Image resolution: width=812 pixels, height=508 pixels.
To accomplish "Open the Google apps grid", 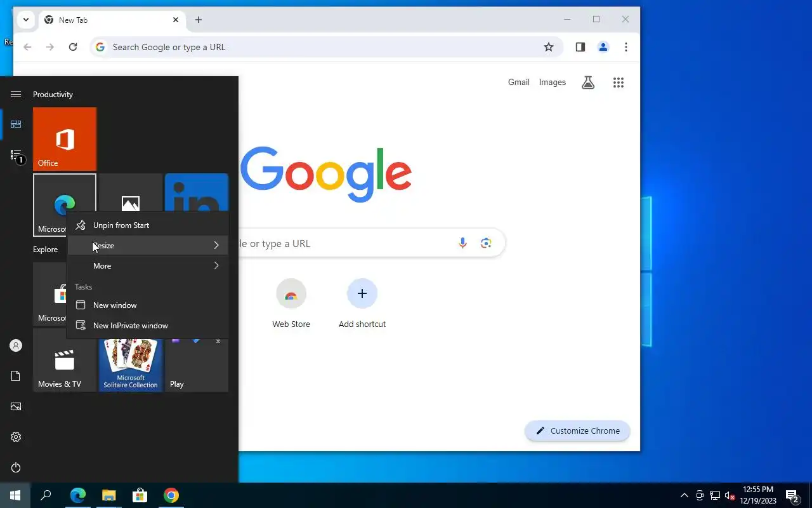I will click(x=619, y=82).
